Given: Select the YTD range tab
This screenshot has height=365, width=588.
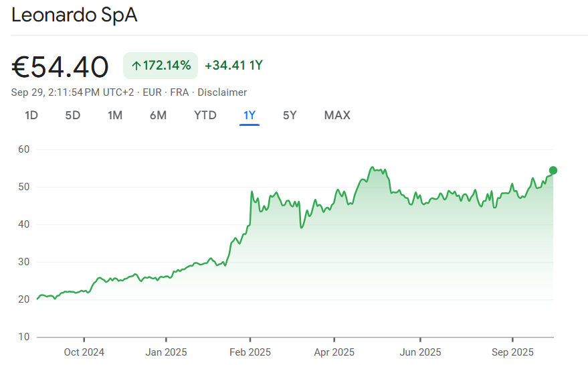Looking at the screenshot, I should [x=205, y=115].
